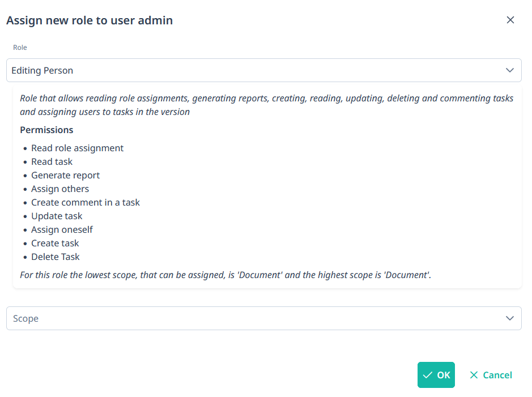Click the Create comment in a task entry

click(86, 202)
